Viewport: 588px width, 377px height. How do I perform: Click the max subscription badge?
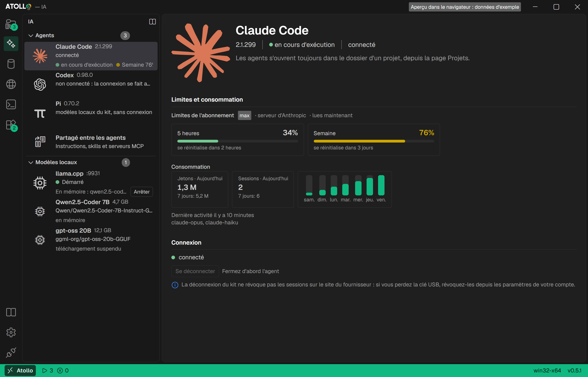point(244,116)
